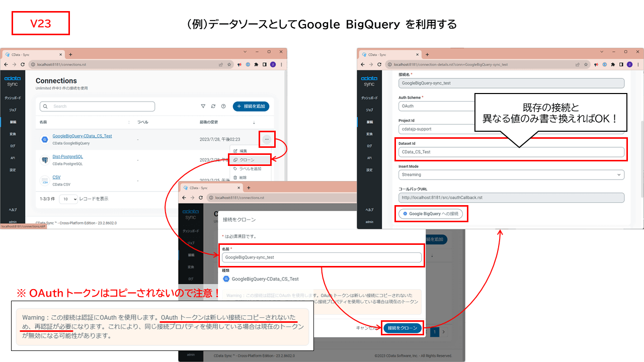Click the bookmark star in Connections window

pos(229,64)
